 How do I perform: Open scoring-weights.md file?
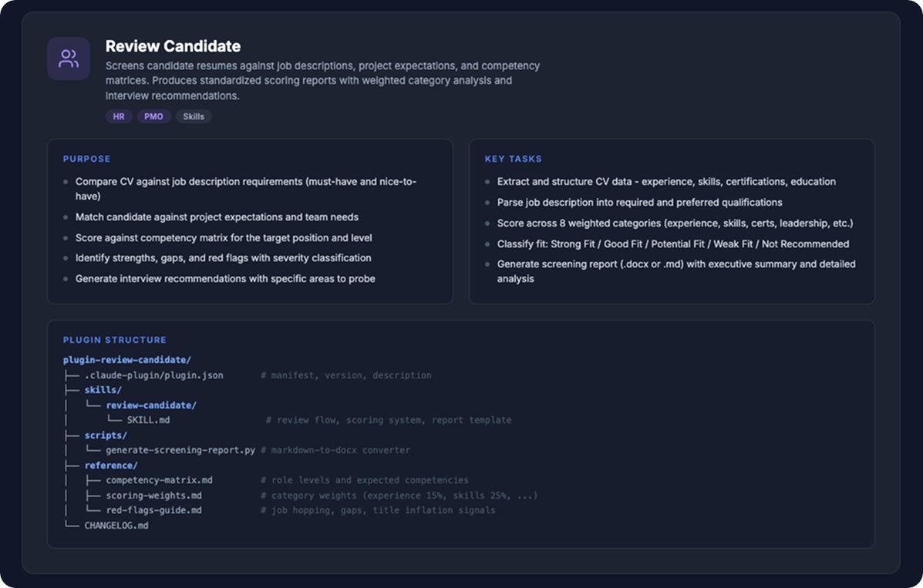[x=153, y=496]
